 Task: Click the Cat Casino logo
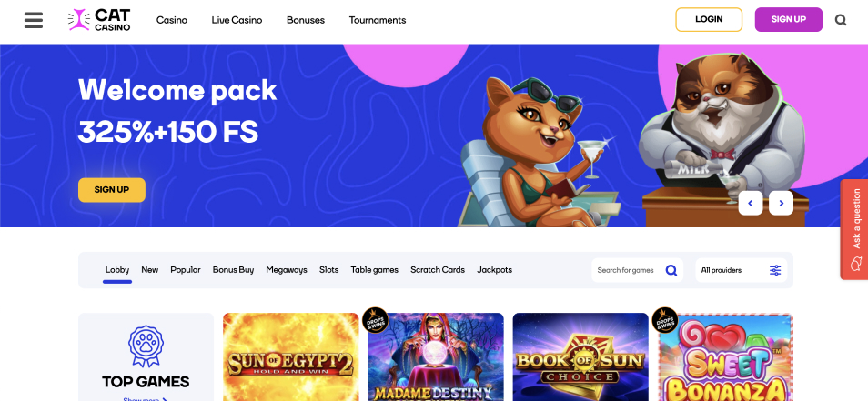[99, 20]
